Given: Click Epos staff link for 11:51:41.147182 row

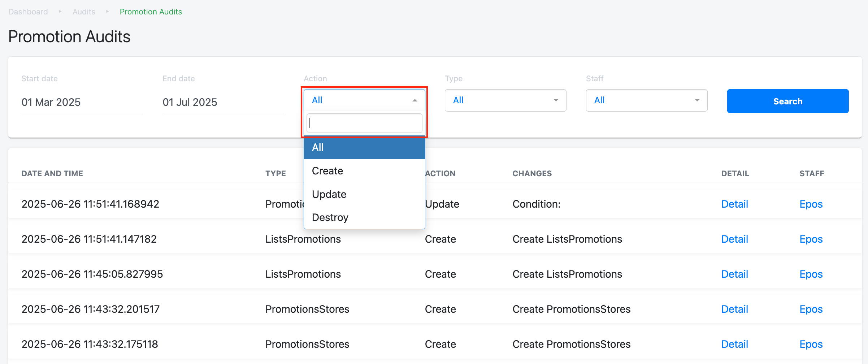Looking at the screenshot, I should (x=811, y=239).
